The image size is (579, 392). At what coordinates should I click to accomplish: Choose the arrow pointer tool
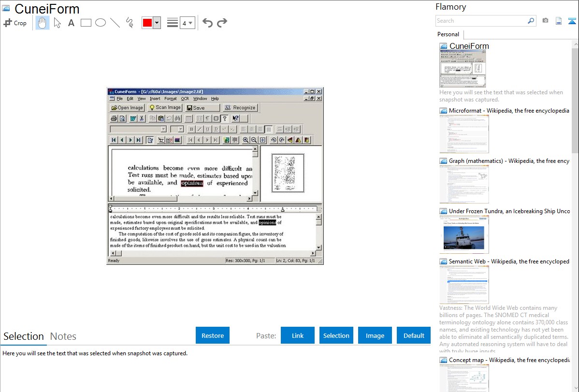pos(57,23)
